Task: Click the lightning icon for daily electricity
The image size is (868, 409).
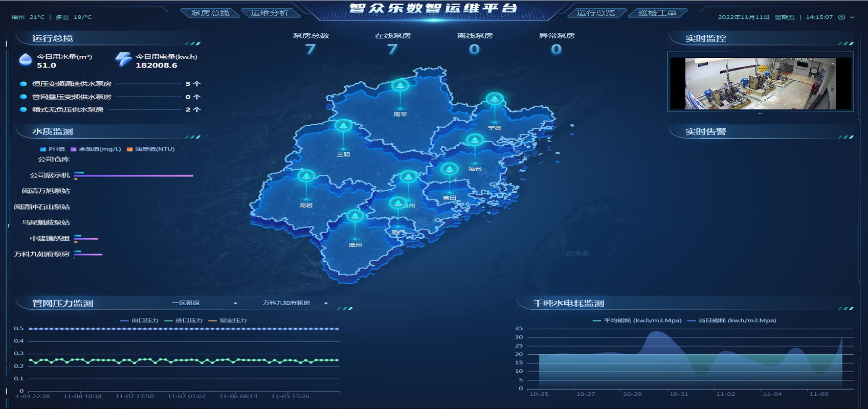Action: pyautogui.click(x=123, y=59)
